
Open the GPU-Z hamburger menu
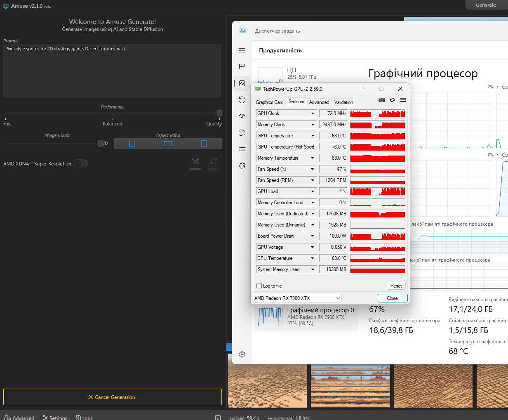point(403,100)
